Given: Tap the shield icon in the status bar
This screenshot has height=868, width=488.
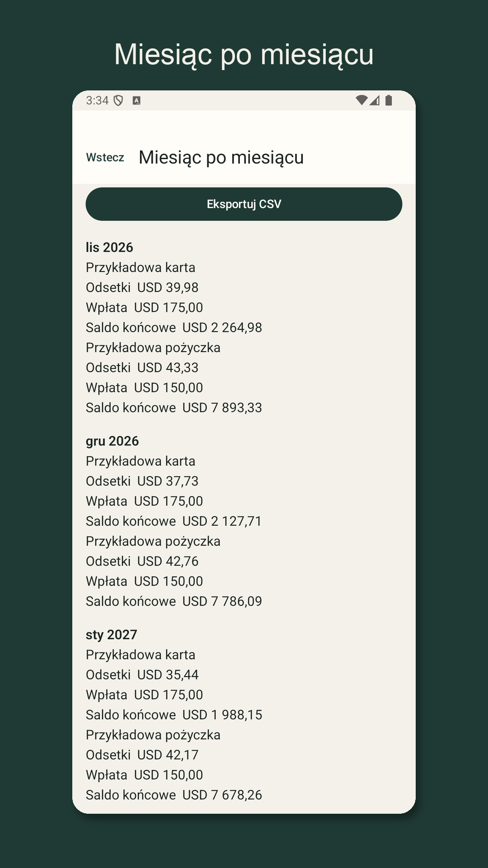Looking at the screenshot, I should 118,100.
